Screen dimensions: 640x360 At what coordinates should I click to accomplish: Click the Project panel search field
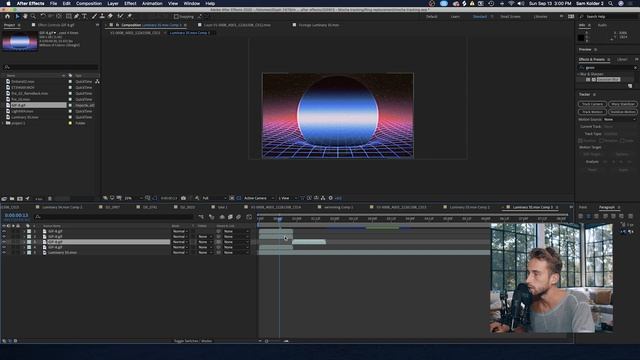pos(51,67)
